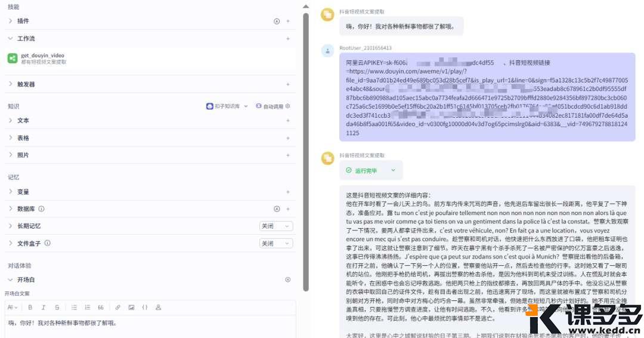Expand the 照片 knowledge section
644x338 pixels.
tap(11, 155)
